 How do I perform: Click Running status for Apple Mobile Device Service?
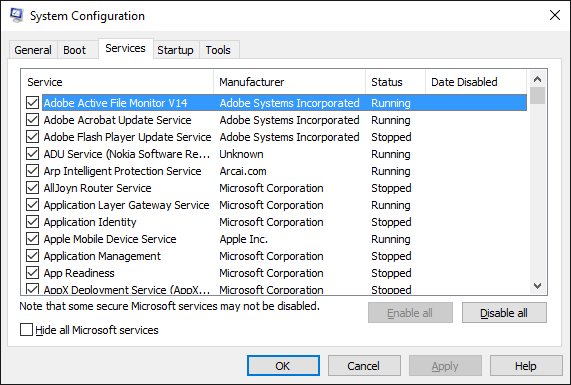coord(391,239)
